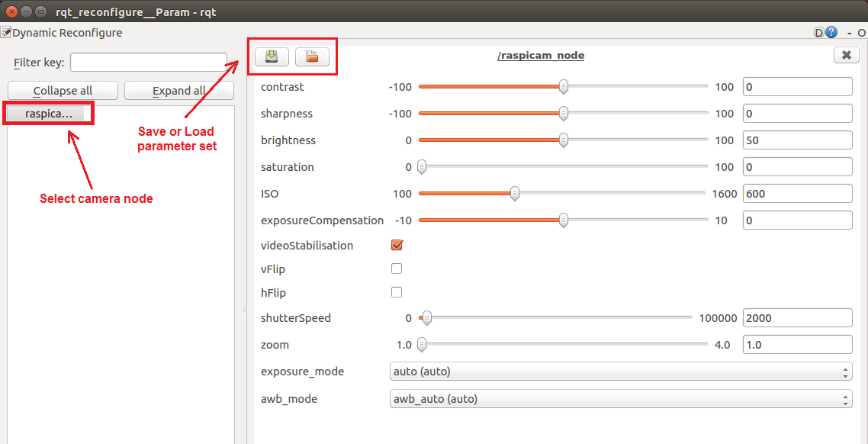Close the /raspicam_node panel with X
The image size is (868, 444).
coord(846,55)
